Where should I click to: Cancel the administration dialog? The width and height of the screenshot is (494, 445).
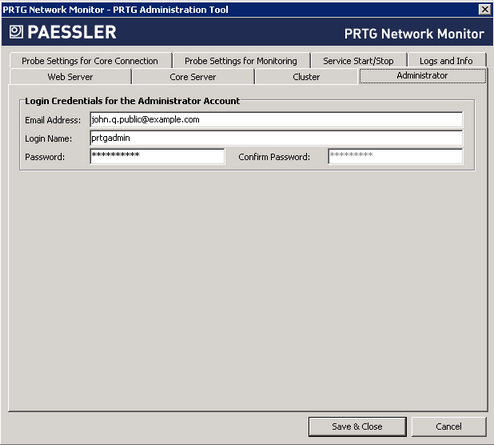coord(449,427)
